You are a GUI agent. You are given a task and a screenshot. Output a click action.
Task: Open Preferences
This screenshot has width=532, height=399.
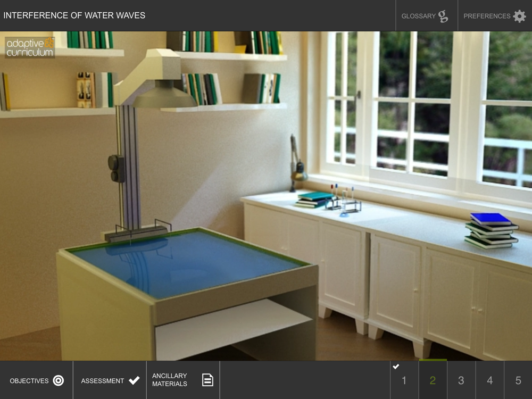click(x=495, y=15)
